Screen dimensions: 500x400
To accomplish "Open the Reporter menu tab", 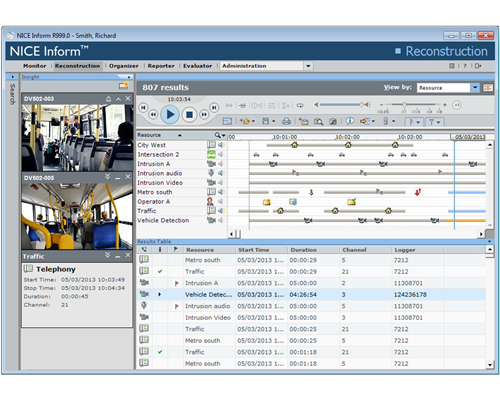I will click(161, 66).
